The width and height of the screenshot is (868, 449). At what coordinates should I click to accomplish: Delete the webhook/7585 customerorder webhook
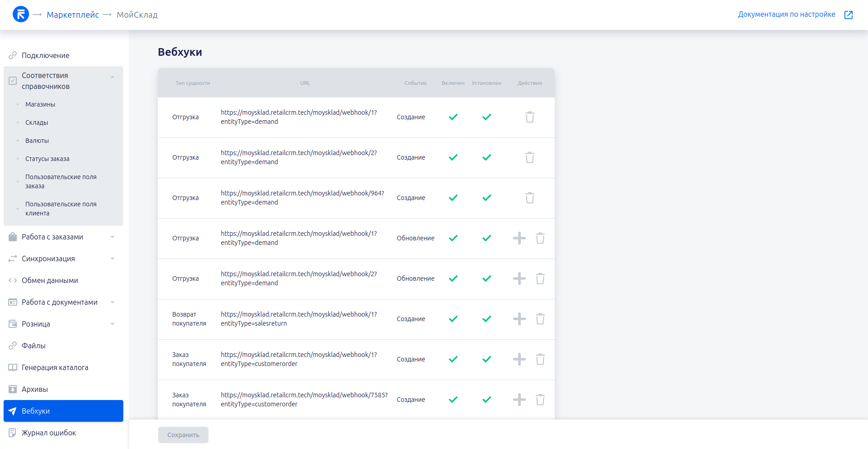(x=540, y=400)
